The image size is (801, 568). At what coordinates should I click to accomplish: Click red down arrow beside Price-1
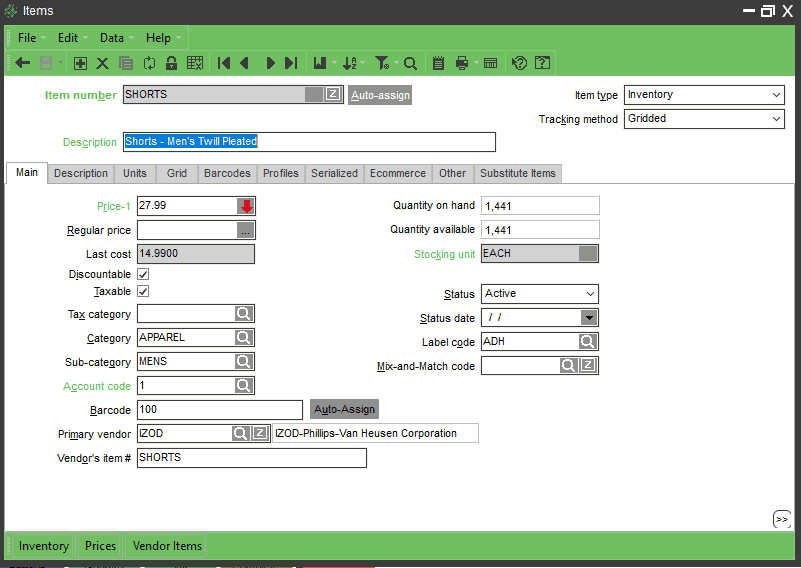point(246,206)
